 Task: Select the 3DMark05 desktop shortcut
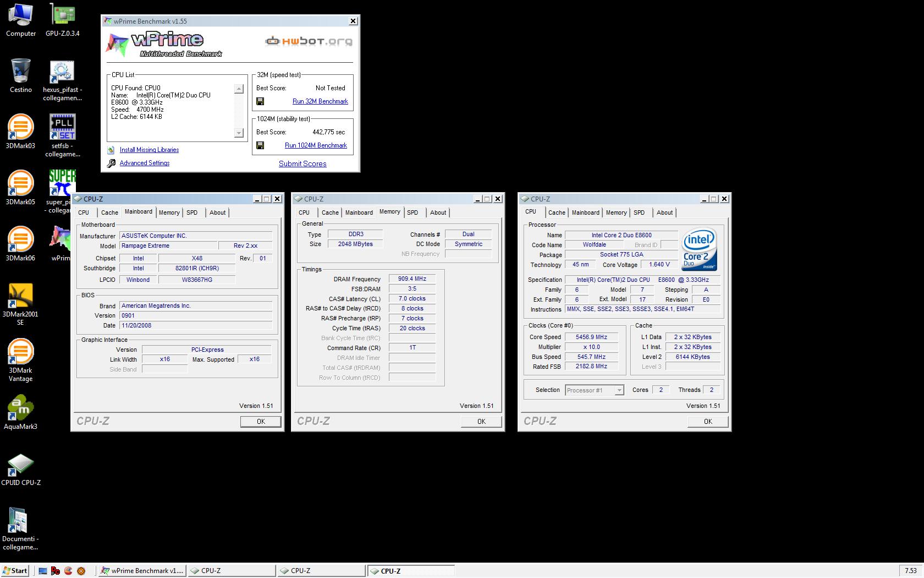point(20,188)
